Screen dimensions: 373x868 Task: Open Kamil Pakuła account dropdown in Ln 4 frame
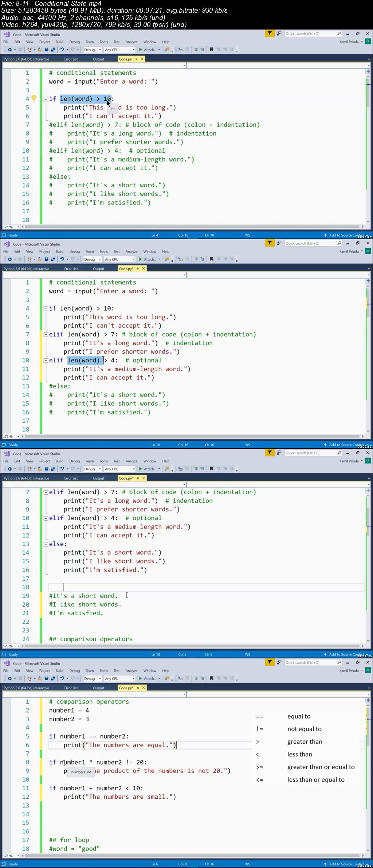pyautogui.click(x=362, y=42)
